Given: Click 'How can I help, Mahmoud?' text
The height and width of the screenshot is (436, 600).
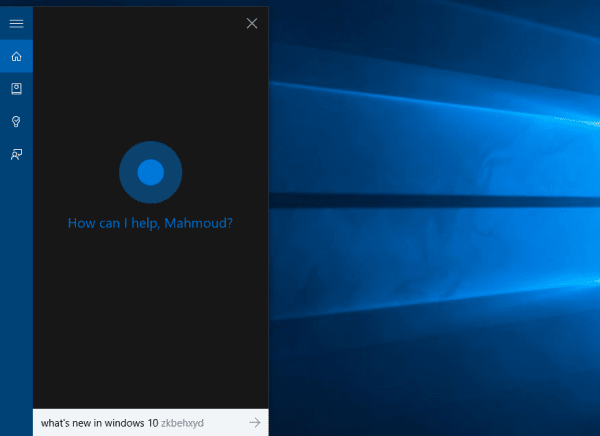Looking at the screenshot, I should [150, 223].
